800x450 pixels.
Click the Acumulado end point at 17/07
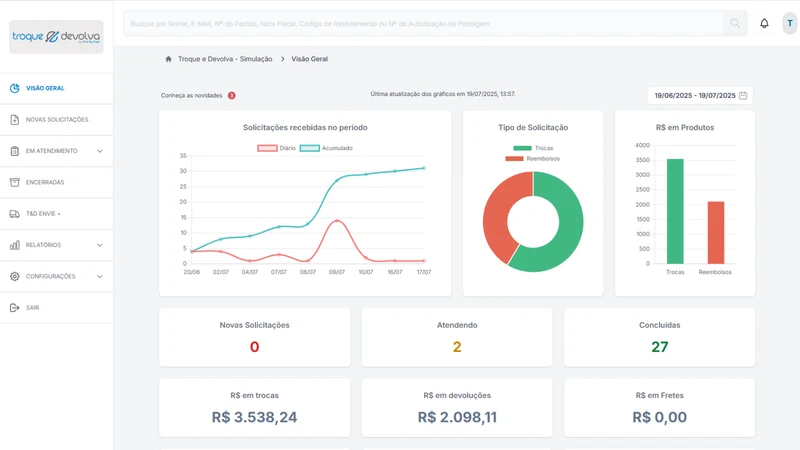click(424, 168)
